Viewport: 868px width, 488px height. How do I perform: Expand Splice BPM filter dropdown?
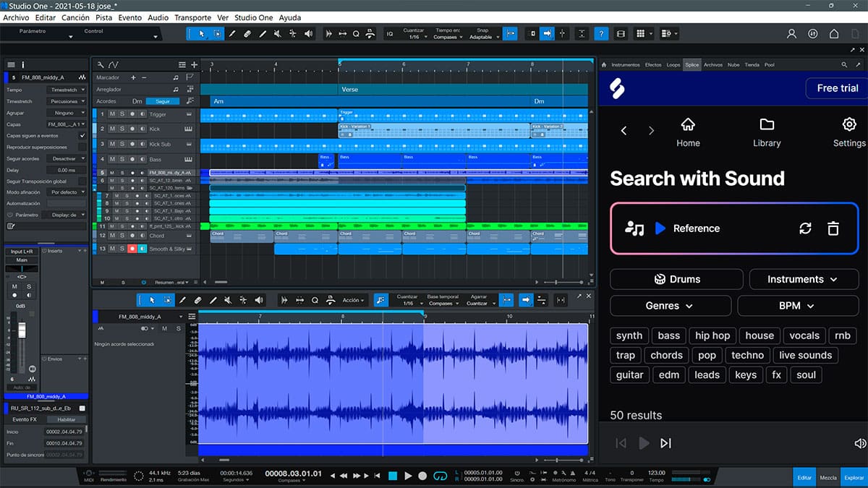point(798,306)
